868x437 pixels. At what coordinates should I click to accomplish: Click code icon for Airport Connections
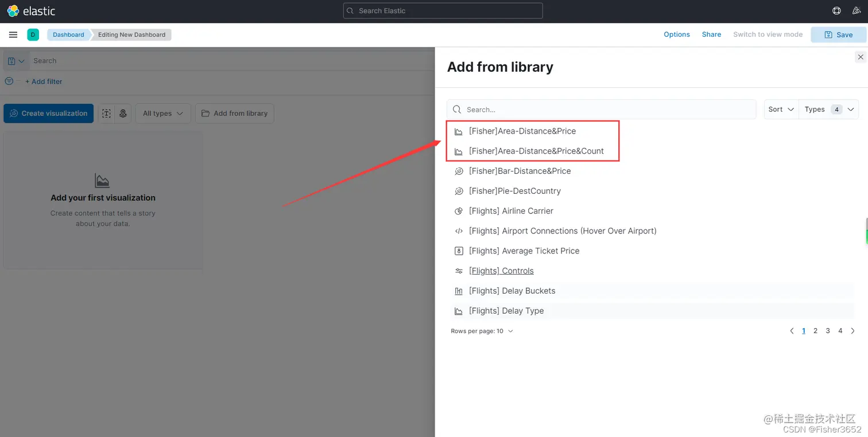(x=459, y=231)
